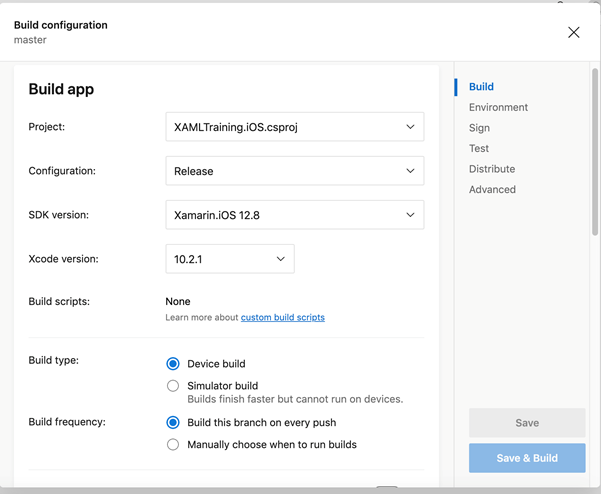Close the Build configuration dialog
The width and height of the screenshot is (601, 494).
tap(573, 32)
